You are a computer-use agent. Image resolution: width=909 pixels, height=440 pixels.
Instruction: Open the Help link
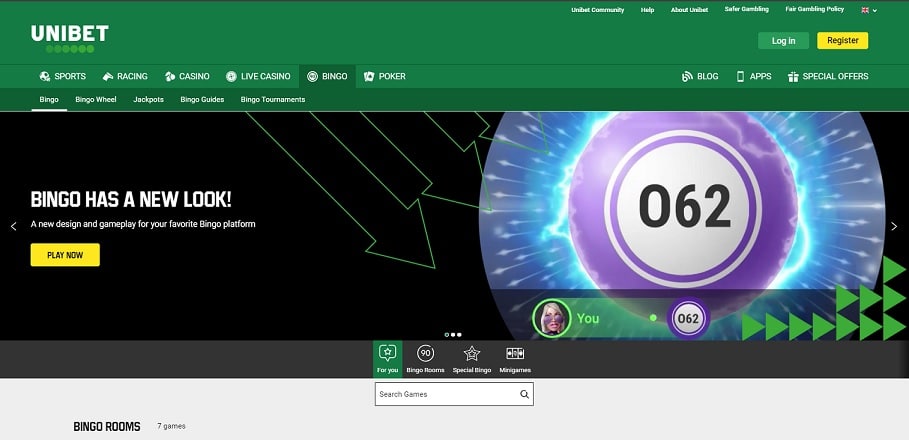click(x=648, y=10)
